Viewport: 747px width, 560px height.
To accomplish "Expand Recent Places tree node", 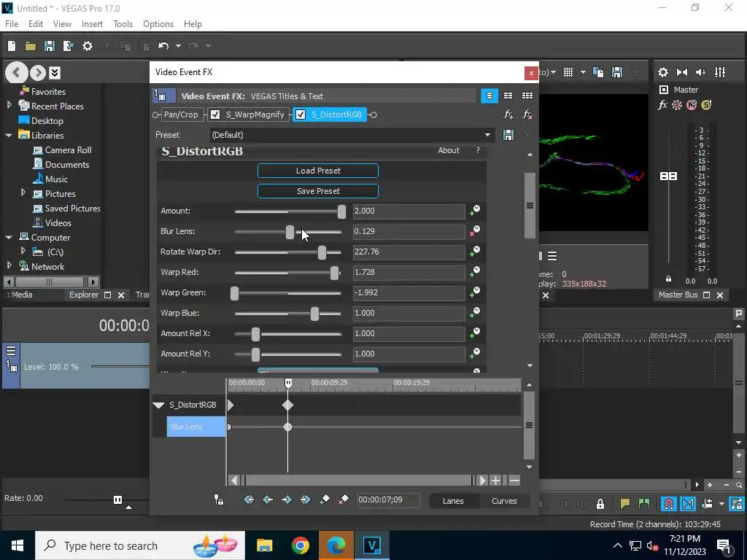I will (9, 106).
